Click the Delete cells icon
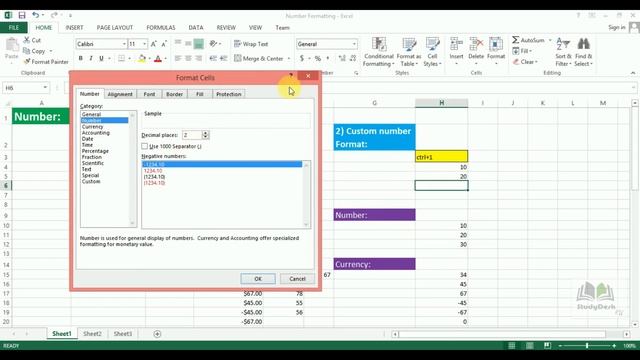Viewport: 640px width, 360px height. coord(476,44)
